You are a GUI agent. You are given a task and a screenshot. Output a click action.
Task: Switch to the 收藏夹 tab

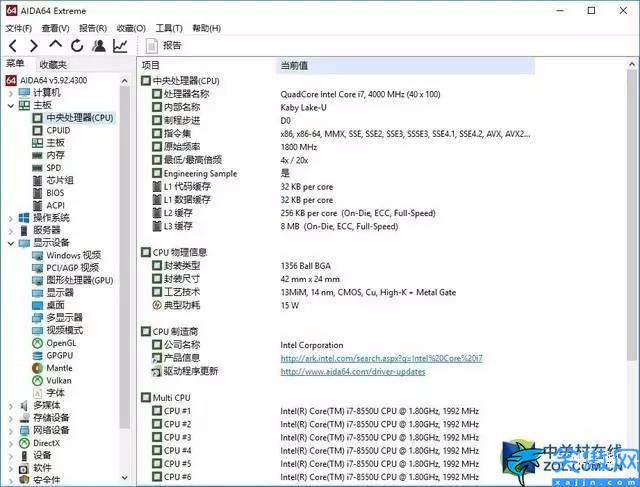click(53, 64)
